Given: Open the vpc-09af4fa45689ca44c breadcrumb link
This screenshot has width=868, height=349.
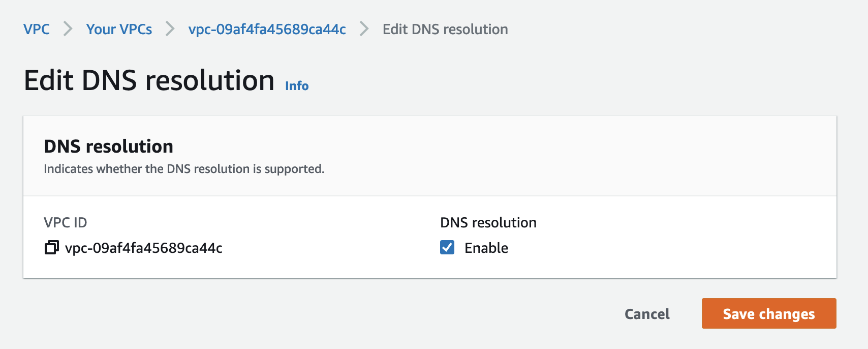Looking at the screenshot, I should pyautogui.click(x=266, y=29).
